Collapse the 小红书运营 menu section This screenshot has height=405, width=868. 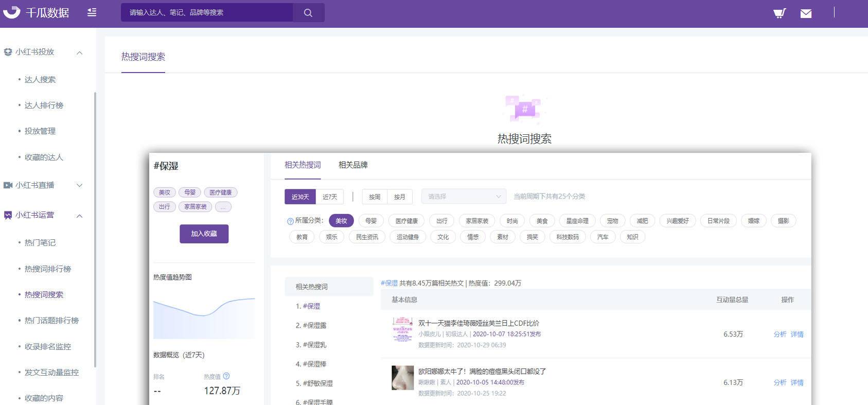[x=80, y=216]
